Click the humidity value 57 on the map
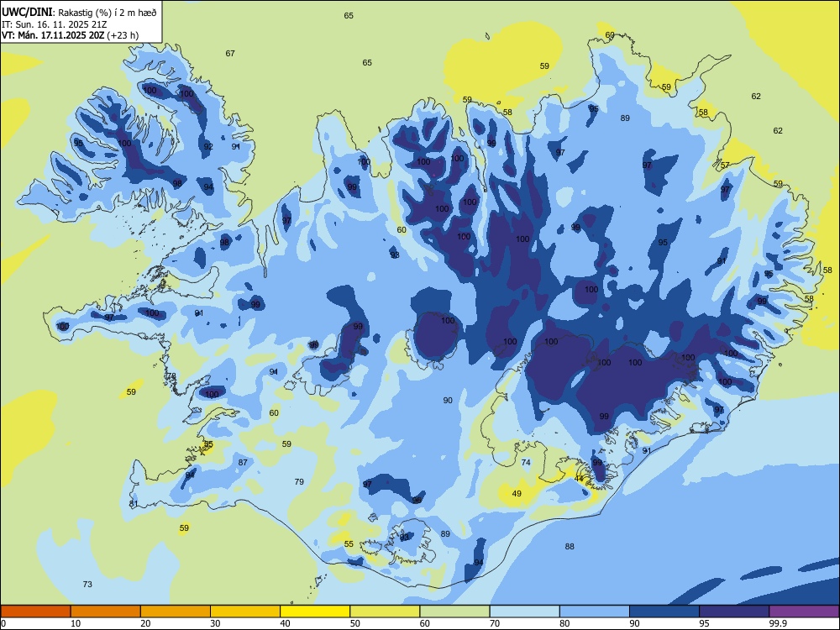The image size is (840, 630). 725,165
